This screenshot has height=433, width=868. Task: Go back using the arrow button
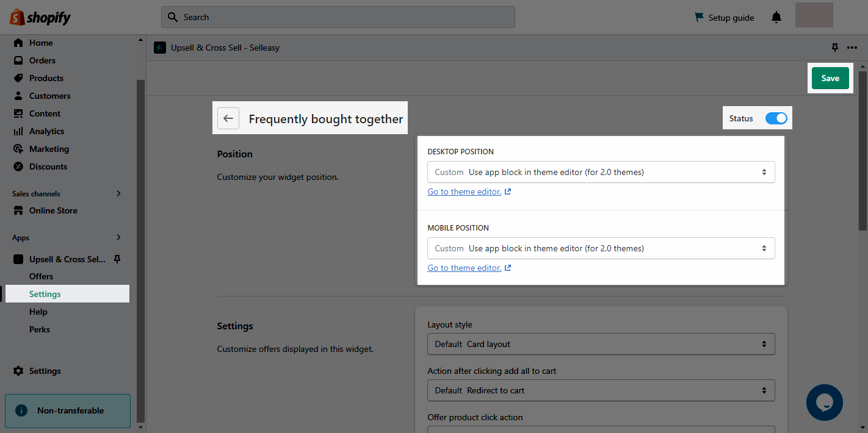tap(228, 118)
